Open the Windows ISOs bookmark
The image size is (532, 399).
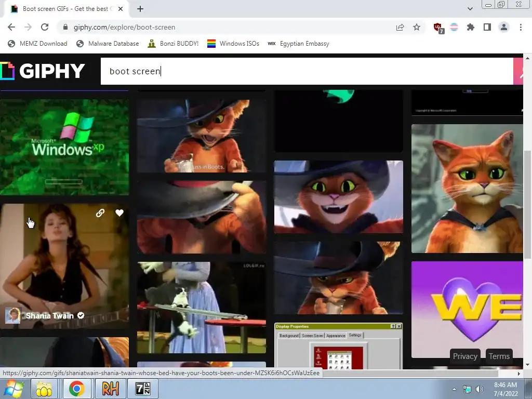pos(233,44)
